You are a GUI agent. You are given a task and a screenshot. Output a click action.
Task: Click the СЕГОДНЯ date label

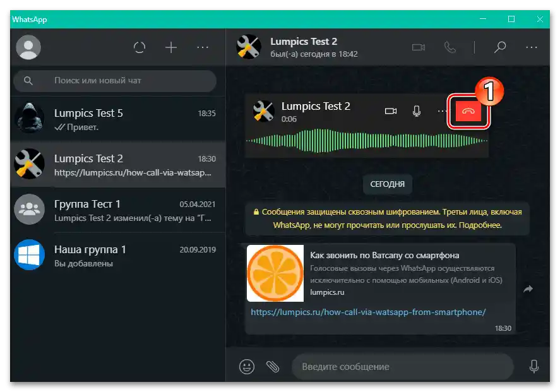[388, 184]
